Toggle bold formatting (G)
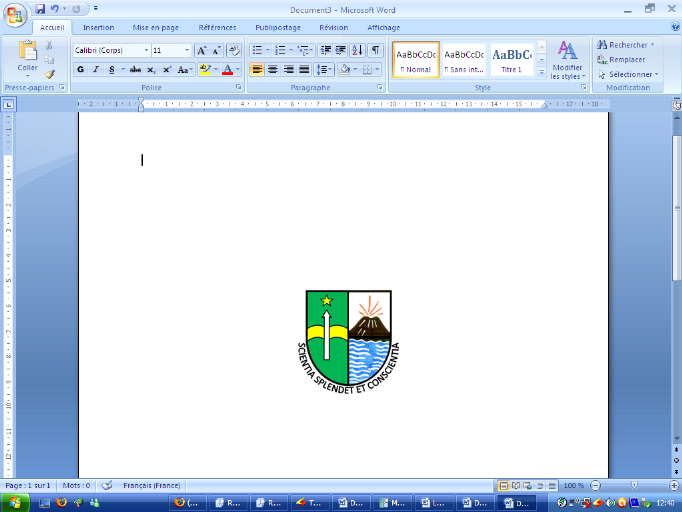 [x=81, y=70]
